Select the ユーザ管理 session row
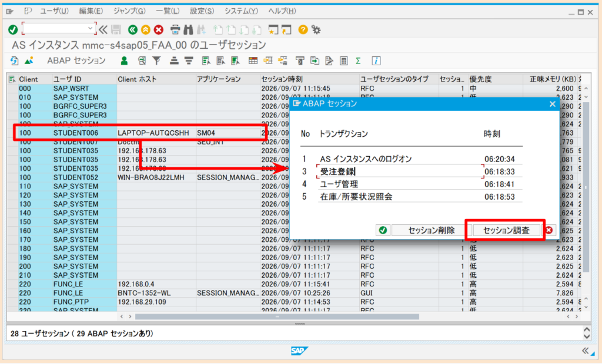 (x=411, y=184)
